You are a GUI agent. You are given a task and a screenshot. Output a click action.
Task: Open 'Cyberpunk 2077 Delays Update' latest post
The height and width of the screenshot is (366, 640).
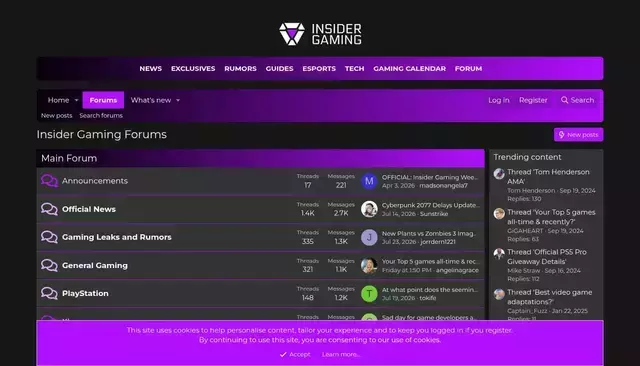431,205
